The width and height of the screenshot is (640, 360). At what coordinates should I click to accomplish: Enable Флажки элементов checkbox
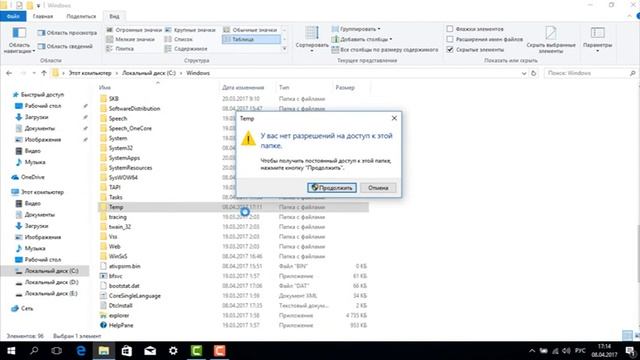450,29
